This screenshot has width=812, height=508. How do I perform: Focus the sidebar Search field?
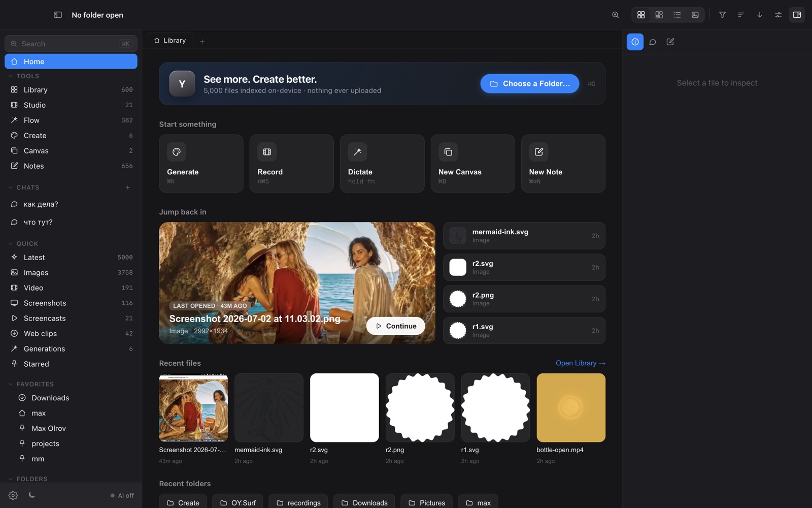click(71, 44)
